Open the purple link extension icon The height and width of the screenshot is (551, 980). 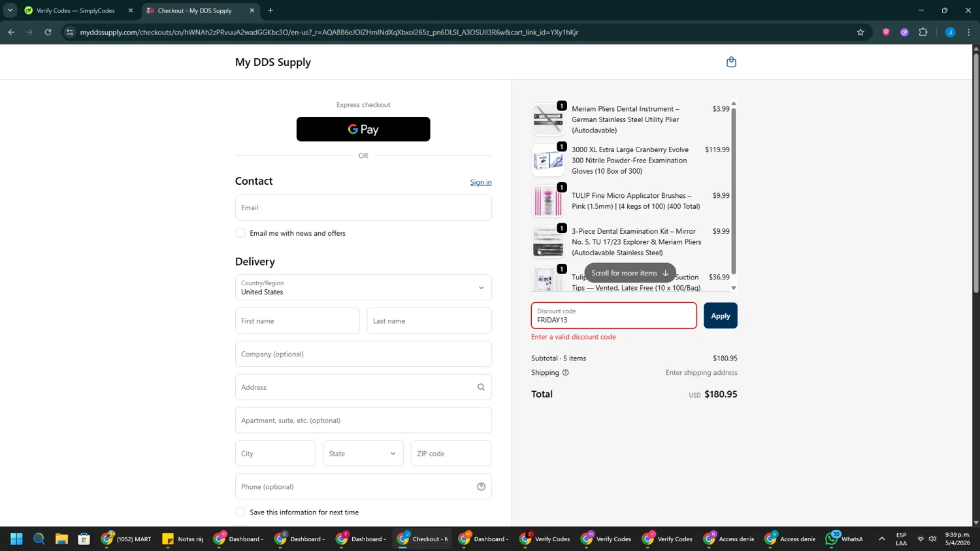tap(904, 32)
